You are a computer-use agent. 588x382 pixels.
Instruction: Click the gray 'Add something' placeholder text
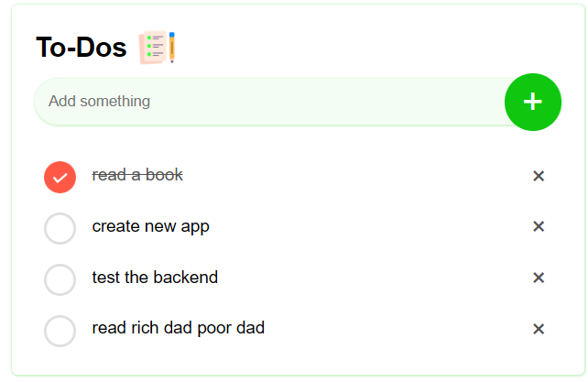tap(100, 102)
